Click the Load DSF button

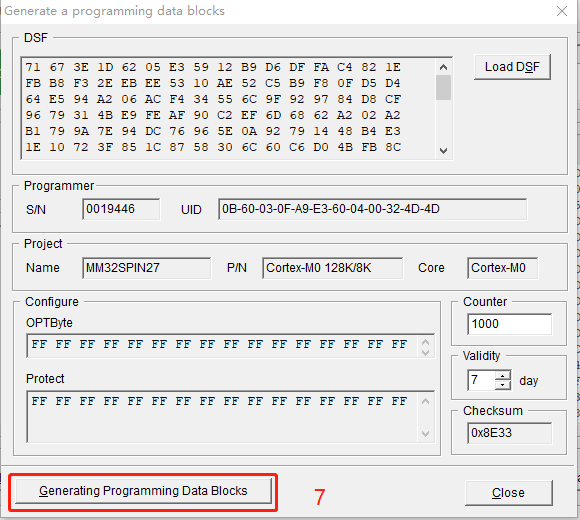(512, 67)
